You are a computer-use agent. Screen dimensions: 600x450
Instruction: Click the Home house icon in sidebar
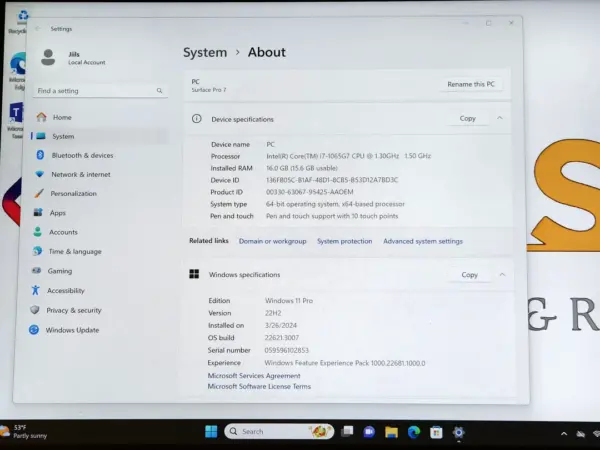tap(41, 117)
